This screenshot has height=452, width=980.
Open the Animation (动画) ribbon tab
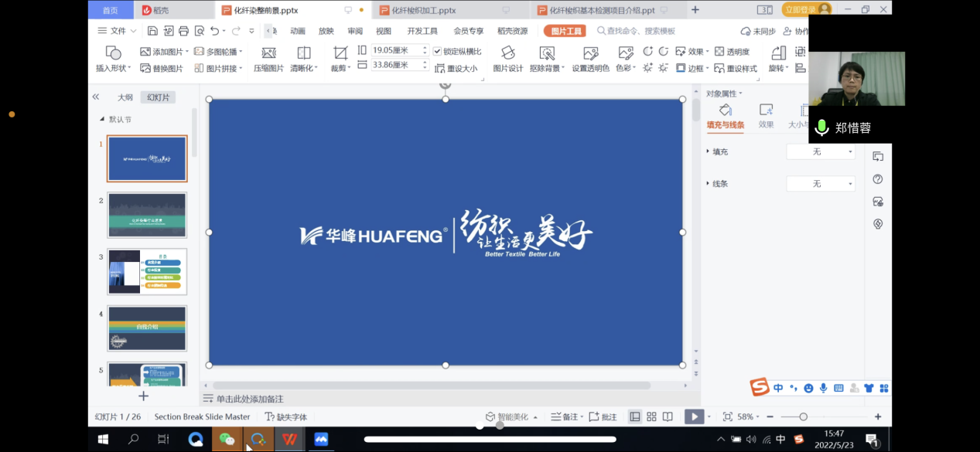(298, 31)
